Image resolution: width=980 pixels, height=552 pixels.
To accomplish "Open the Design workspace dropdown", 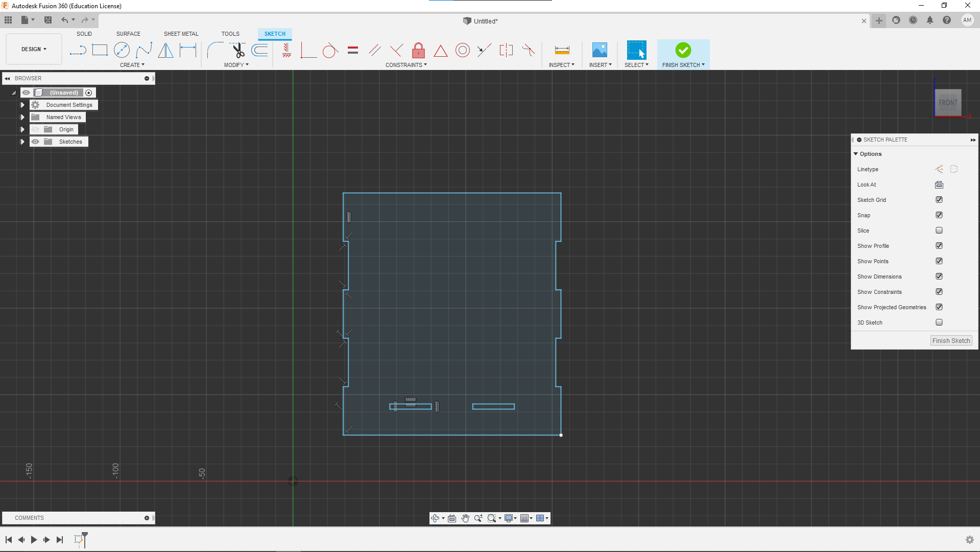I will 34,49.
